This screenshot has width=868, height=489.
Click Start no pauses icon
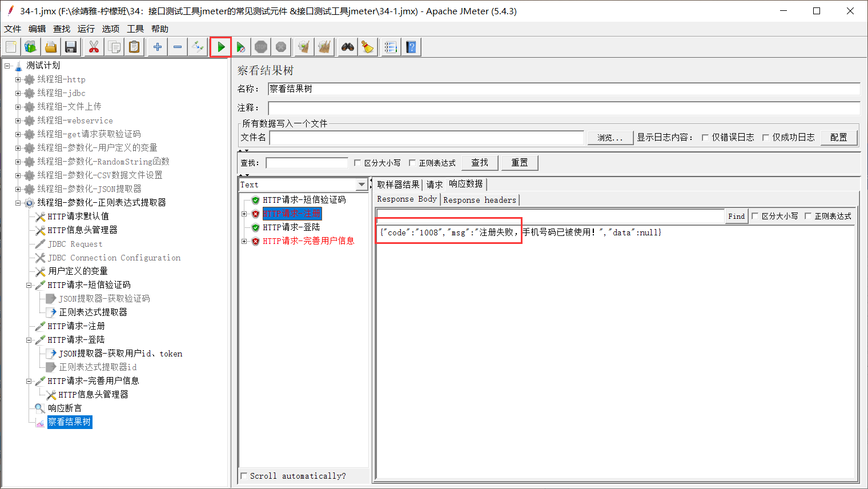click(x=241, y=47)
